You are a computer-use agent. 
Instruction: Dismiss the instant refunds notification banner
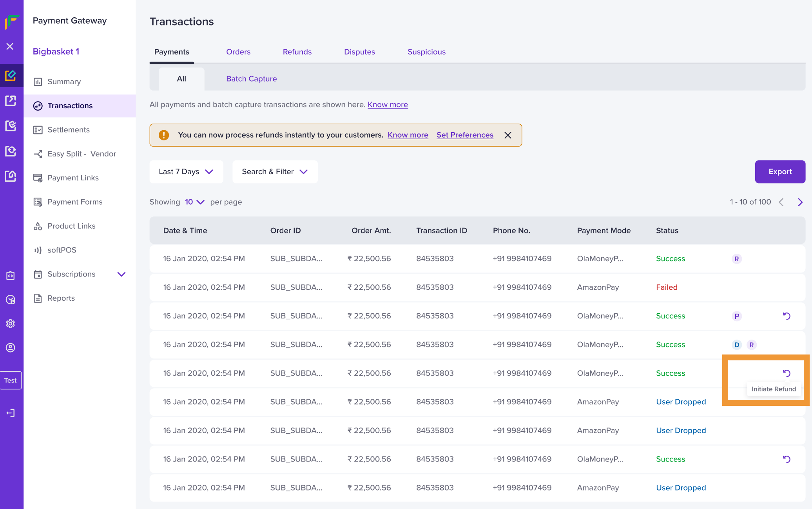[x=507, y=135]
